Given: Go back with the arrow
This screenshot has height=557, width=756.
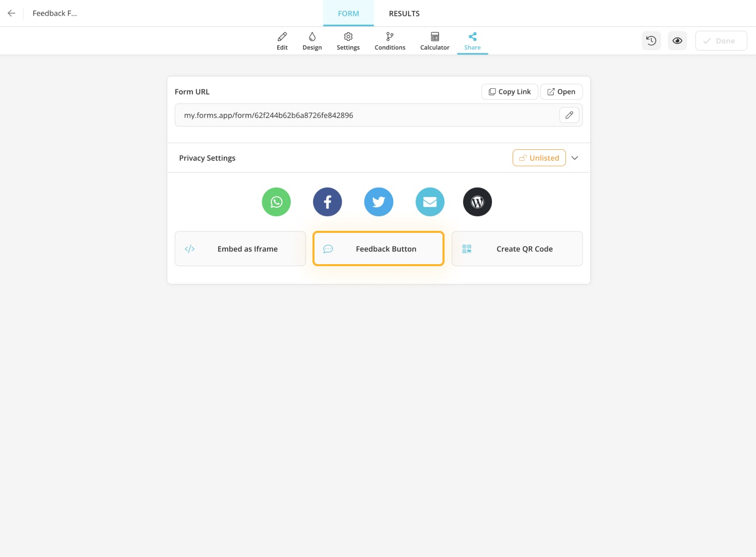Looking at the screenshot, I should [11, 13].
